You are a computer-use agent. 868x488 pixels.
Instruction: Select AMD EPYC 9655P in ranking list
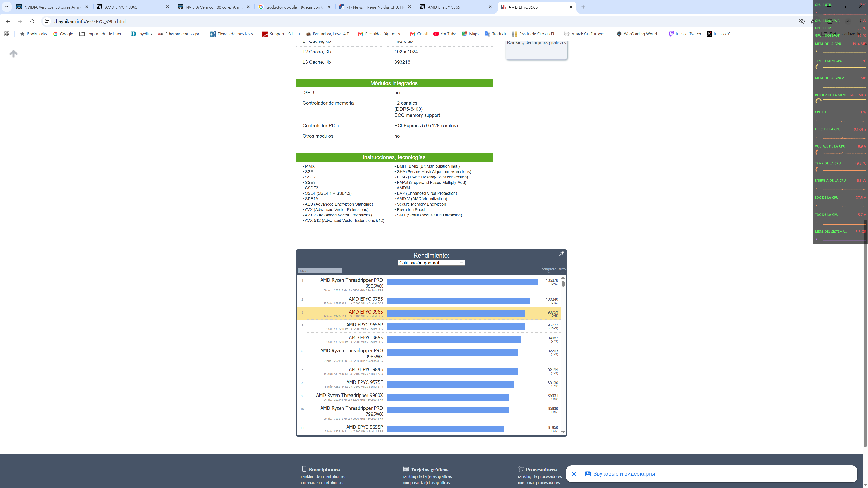tap(364, 325)
